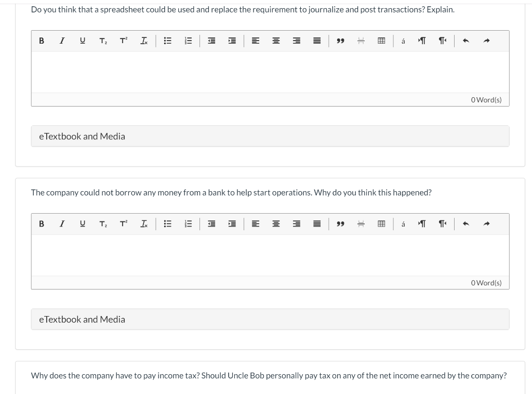Center-align text in the second editor
532x394 pixels.
click(276, 224)
